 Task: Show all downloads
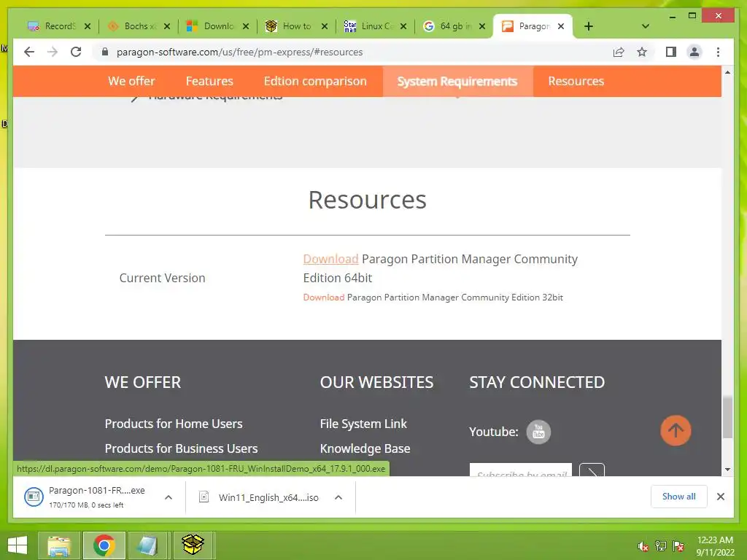click(x=679, y=496)
